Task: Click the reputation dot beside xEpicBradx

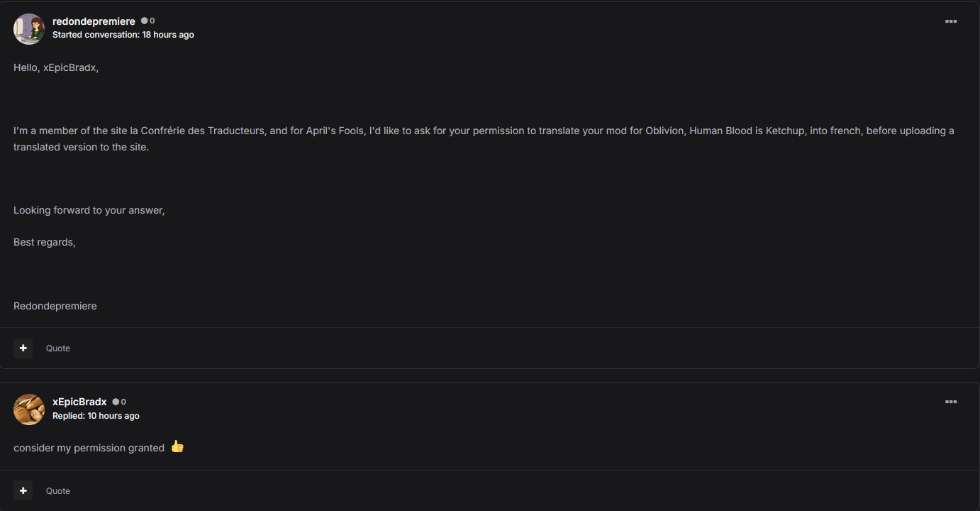Action: tap(116, 402)
